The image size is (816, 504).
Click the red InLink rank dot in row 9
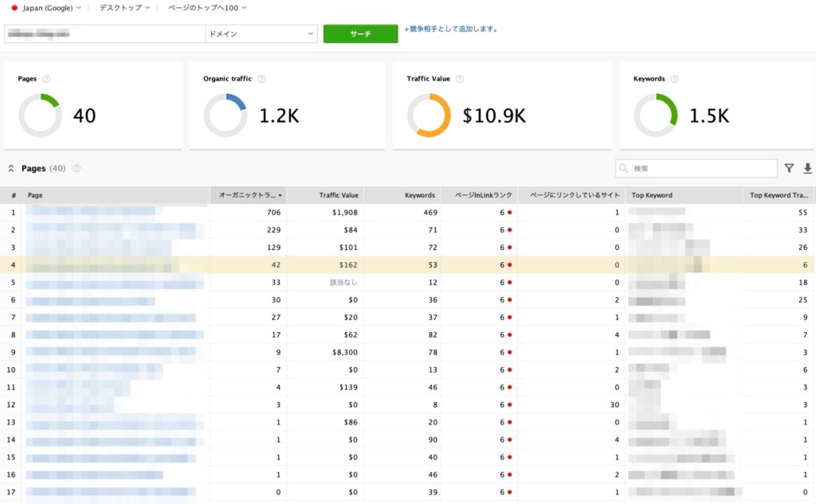point(509,352)
